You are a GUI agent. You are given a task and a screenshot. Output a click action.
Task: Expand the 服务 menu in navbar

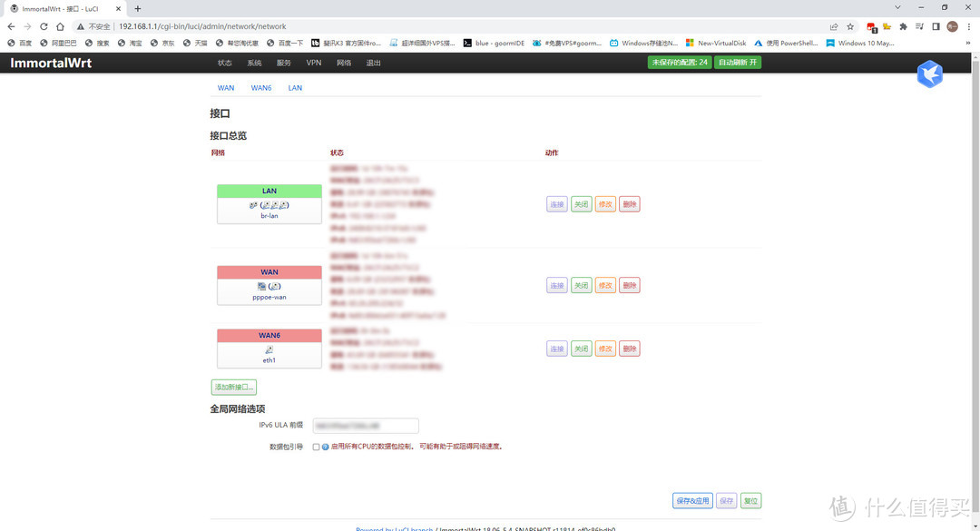pyautogui.click(x=284, y=63)
